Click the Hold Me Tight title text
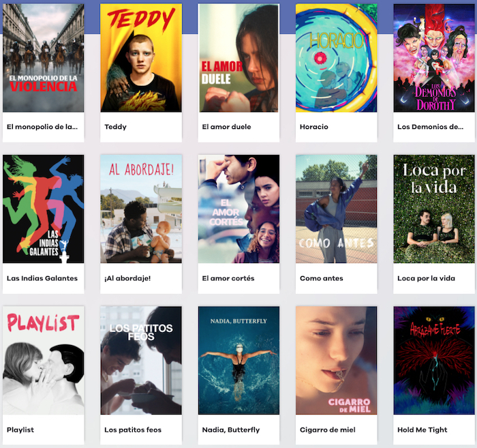 (x=422, y=430)
